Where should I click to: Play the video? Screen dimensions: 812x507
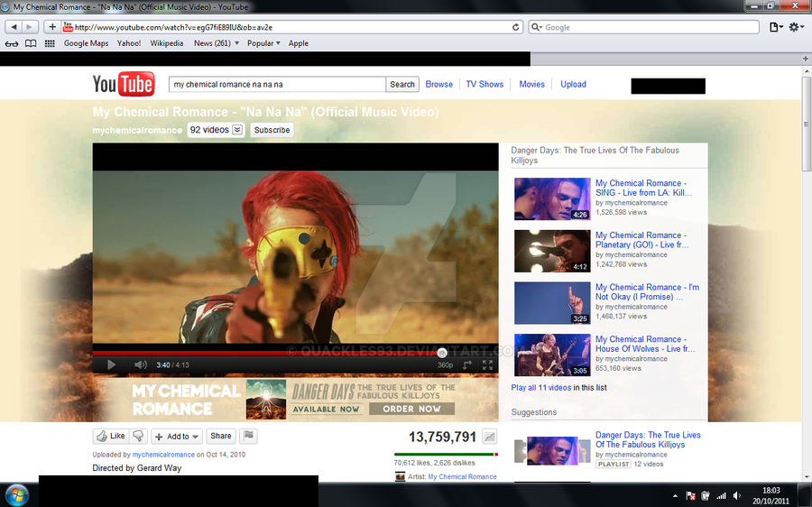tap(111, 364)
